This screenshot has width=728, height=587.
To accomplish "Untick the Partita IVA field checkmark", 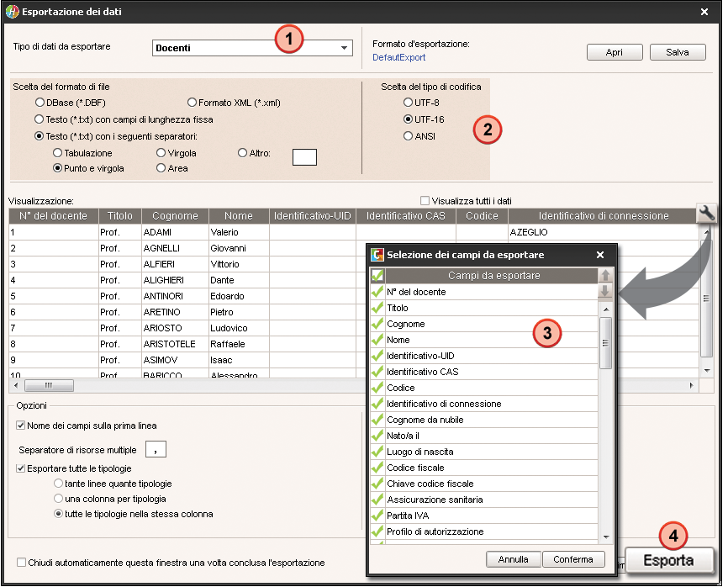I will click(x=377, y=516).
